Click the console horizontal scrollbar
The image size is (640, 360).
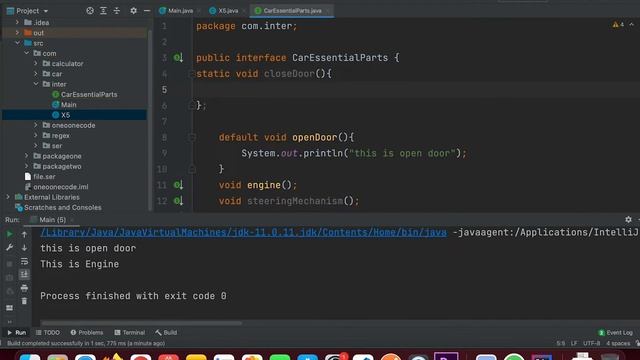[141, 323]
